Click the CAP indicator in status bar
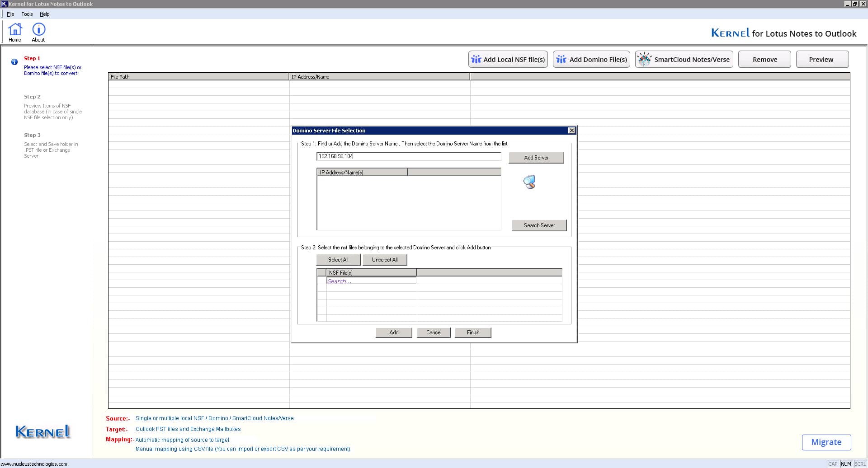This screenshot has height=468, width=868. 833,464
